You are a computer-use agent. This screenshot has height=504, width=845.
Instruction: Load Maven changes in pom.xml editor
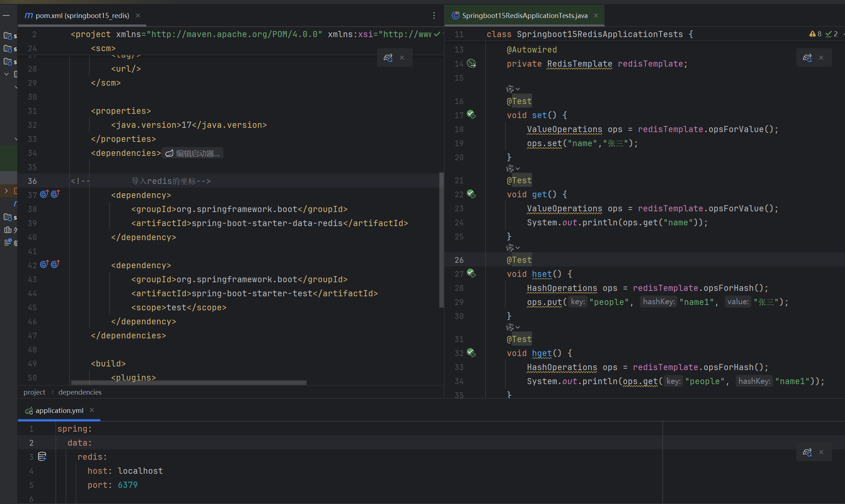click(388, 58)
